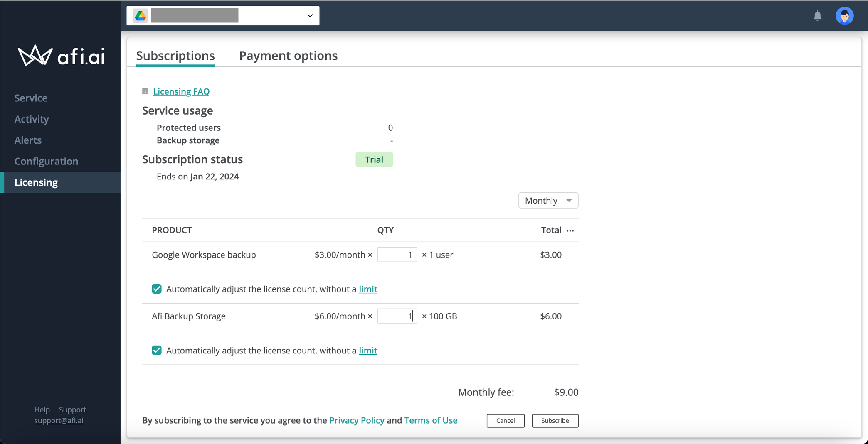Click the $9.00 monthly fee value
Screen dimensions: 868x444
click(x=566, y=392)
